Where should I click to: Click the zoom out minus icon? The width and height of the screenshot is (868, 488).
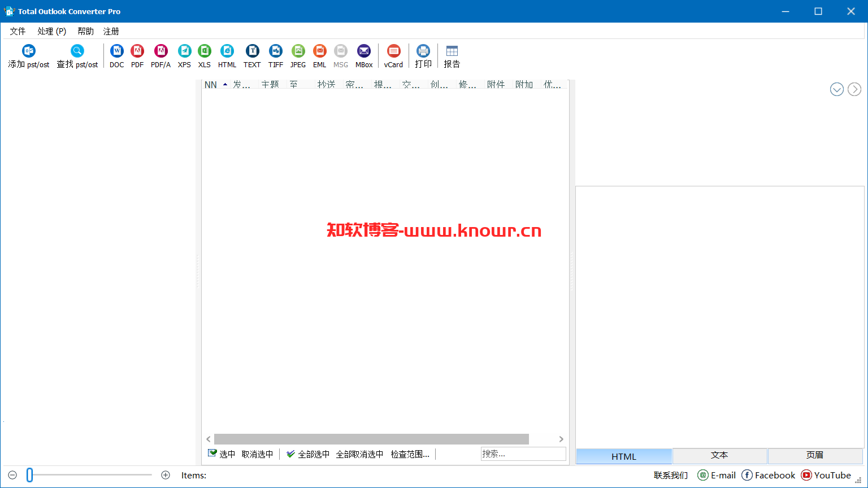click(12, 475)
